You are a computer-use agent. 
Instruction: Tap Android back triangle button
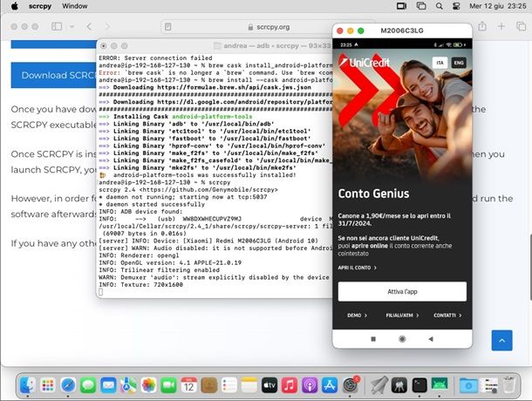431,339
